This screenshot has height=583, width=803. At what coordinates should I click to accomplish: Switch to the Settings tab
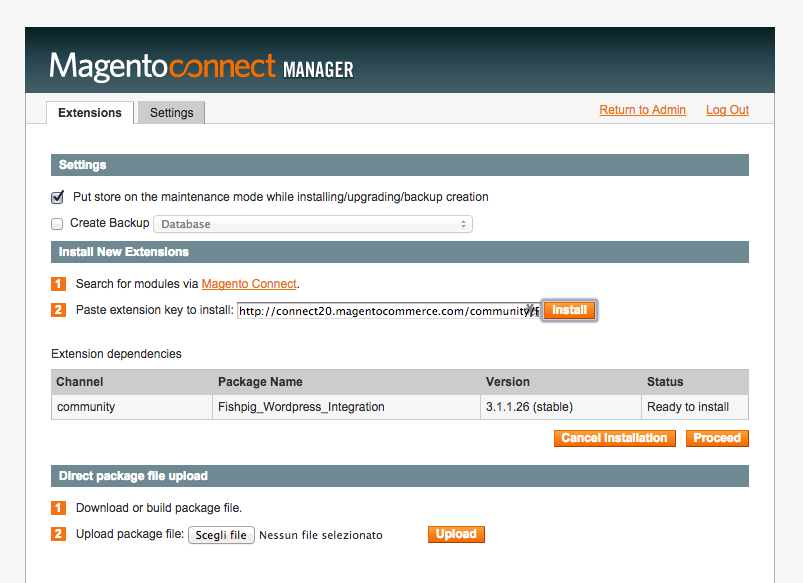pyautogui.click(x=171, y=113)
